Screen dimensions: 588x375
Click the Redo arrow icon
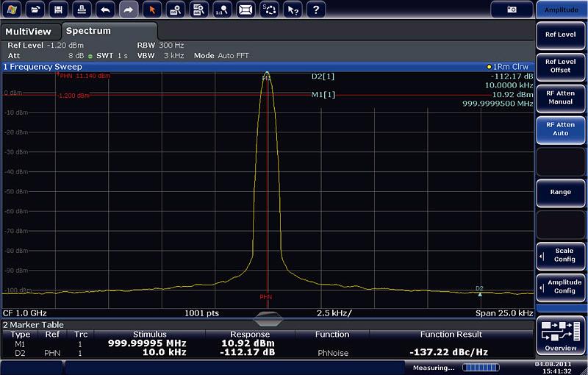(129, 10)
